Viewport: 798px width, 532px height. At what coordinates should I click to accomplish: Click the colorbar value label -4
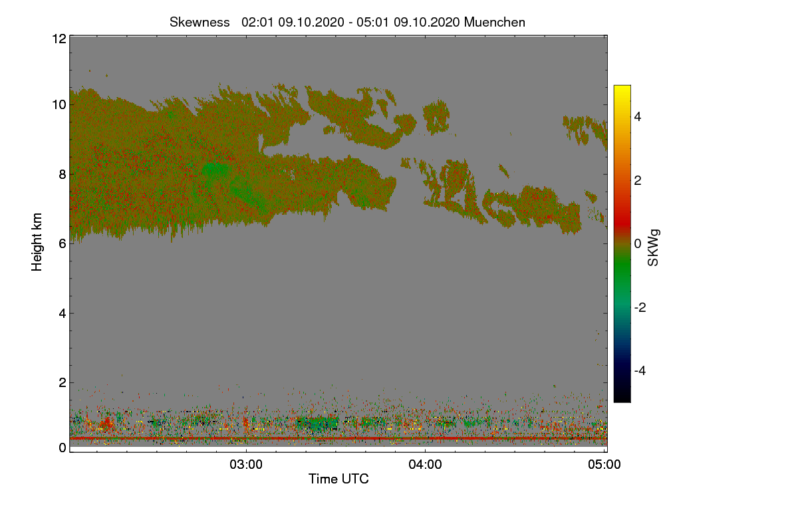(640, 370)
